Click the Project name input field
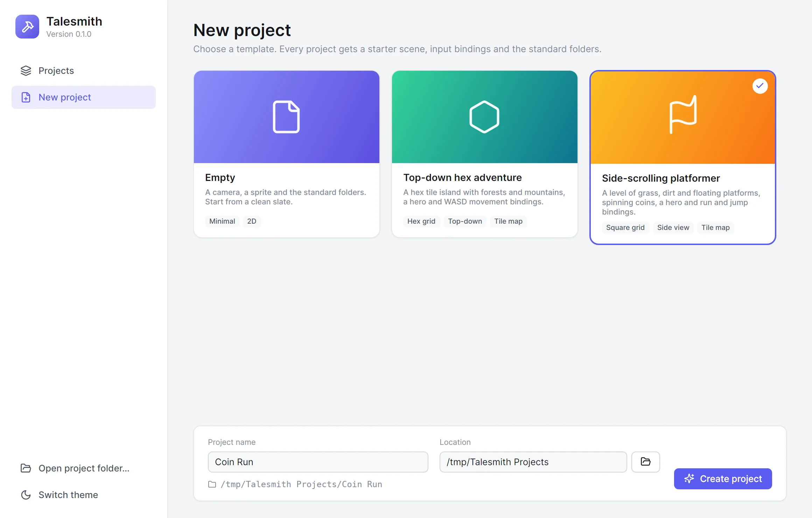 [x=318, y=462]
